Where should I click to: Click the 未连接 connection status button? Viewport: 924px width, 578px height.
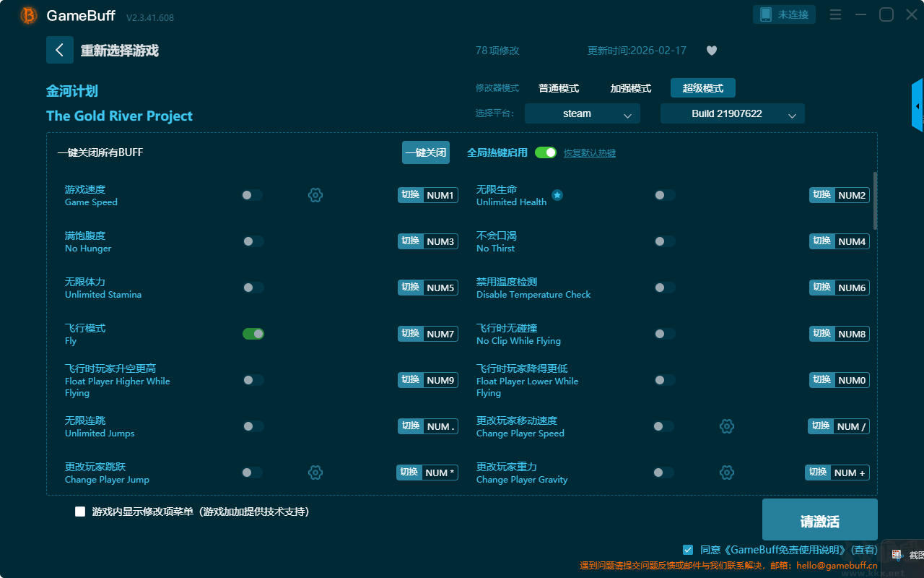pyautogui.click(x=785, y=14)
